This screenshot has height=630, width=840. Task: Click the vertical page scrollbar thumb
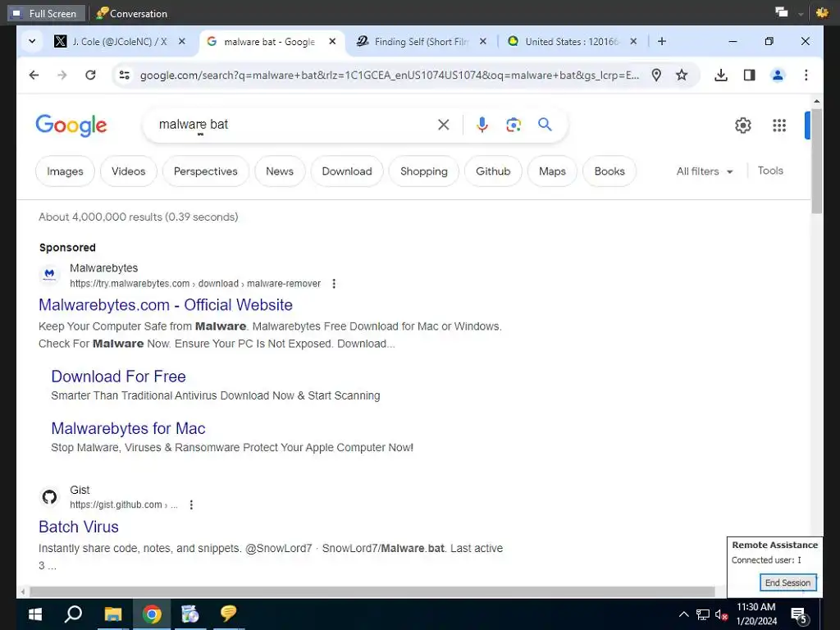(x=816, y=162)
